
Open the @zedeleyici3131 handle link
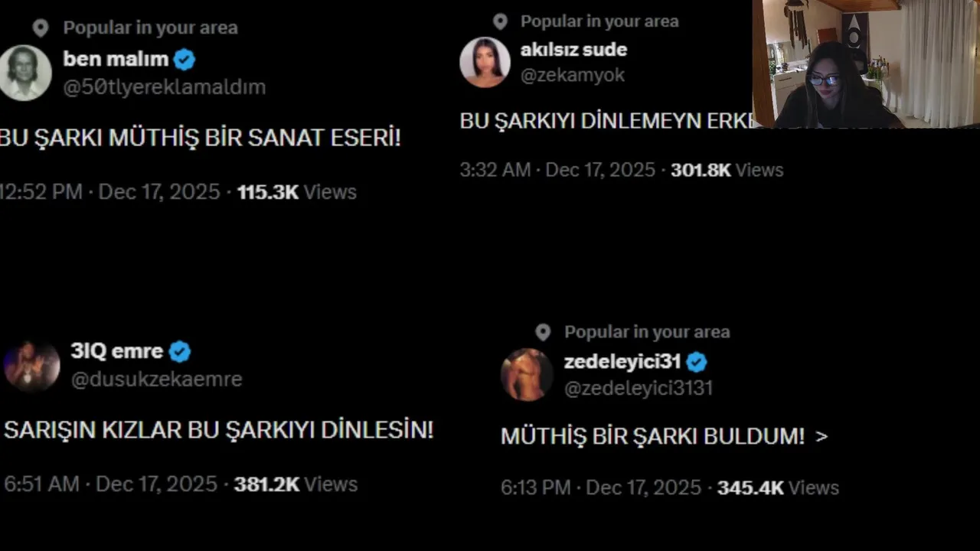click(x=639, y=388)
